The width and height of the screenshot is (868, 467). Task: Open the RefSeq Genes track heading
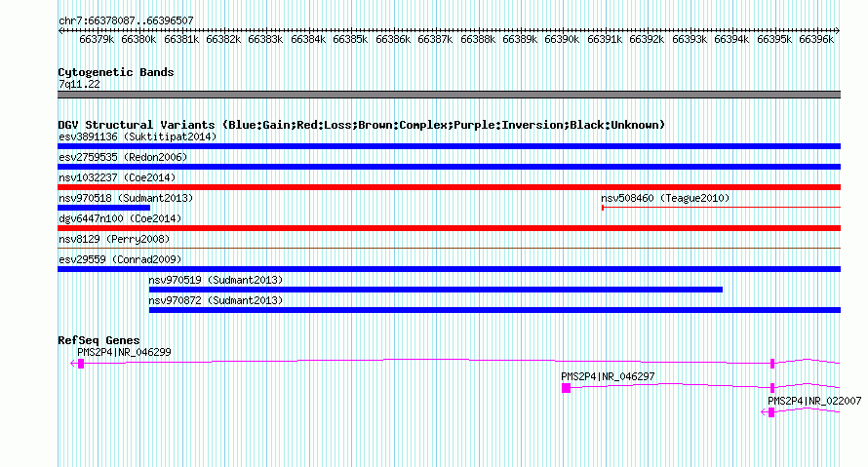(x=99, y=340)
